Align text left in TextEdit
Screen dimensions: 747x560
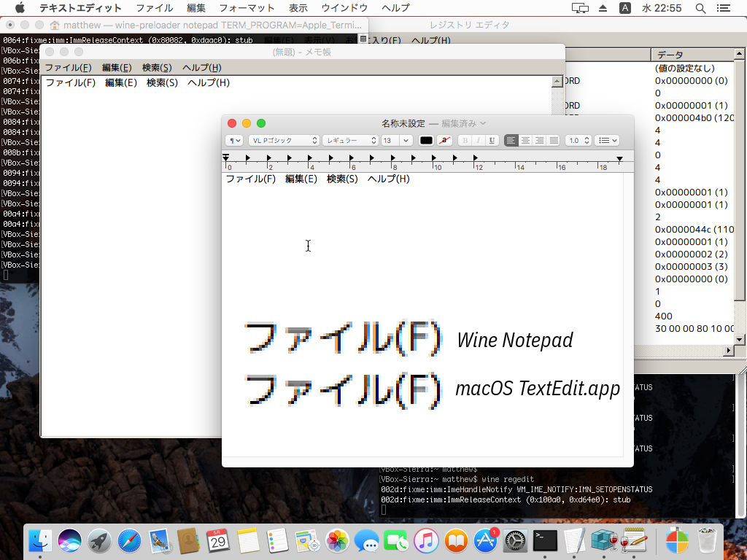pyautogui.click(x=511, y=141)
